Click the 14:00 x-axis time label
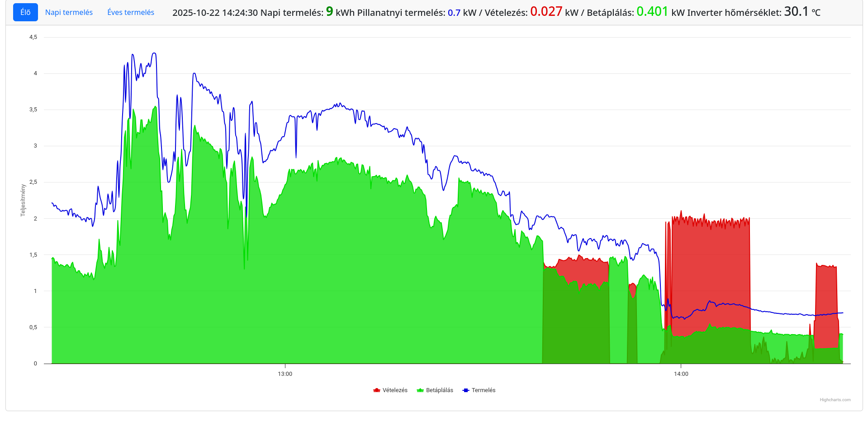This screenshot has height=427, width=868. coord(681,374)
